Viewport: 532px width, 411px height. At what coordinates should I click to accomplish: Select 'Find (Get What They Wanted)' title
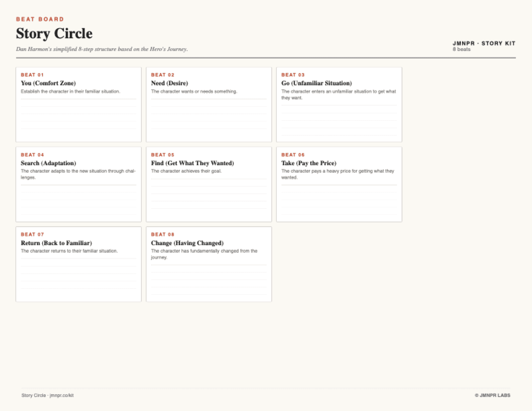[x=193, y=163]
